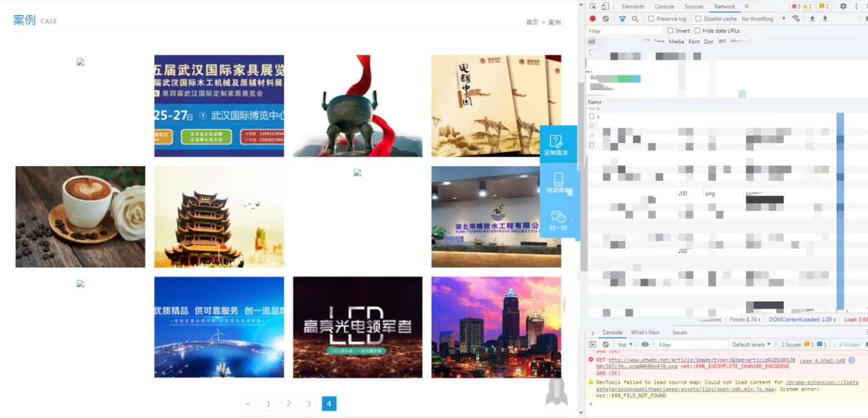Open DevTools settings gear
Viewport: 868px width, 418px height.
(843, 7)
